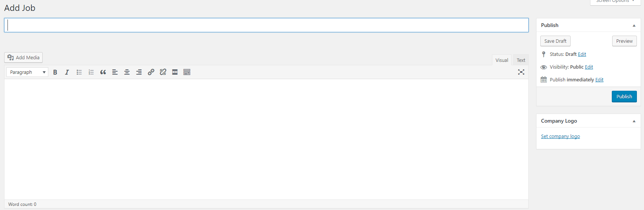Open the Paragraph format dropdown

(27, 72)
